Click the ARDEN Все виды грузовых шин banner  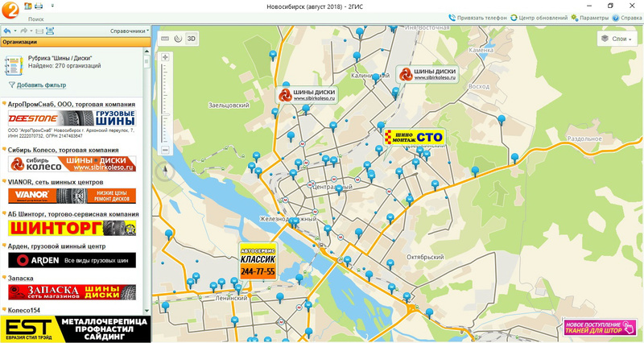72,260
